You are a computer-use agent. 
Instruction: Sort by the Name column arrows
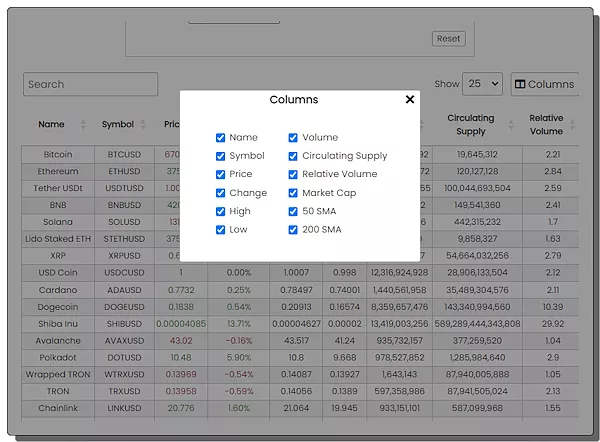83,125
